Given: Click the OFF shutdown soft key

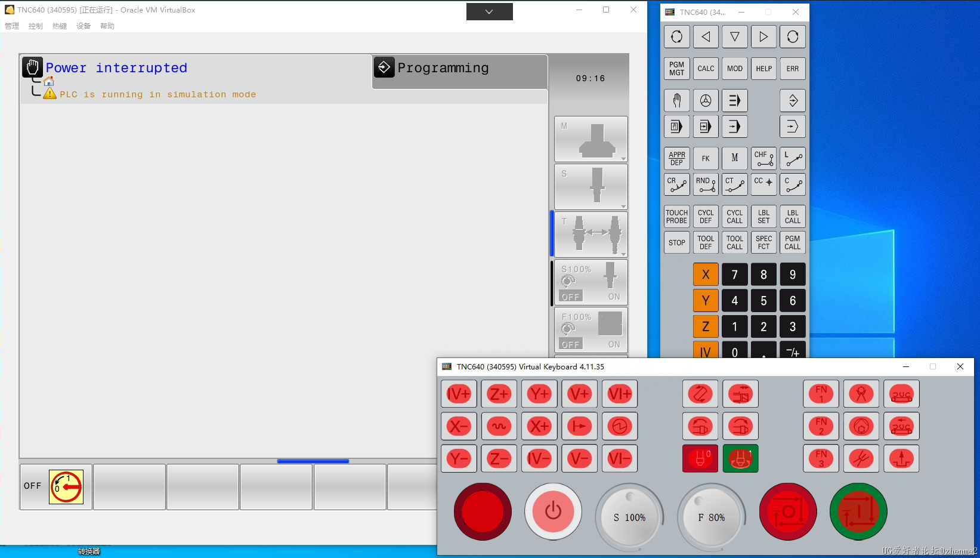Looking at the screenshot, I should click(x=56, y=487).
